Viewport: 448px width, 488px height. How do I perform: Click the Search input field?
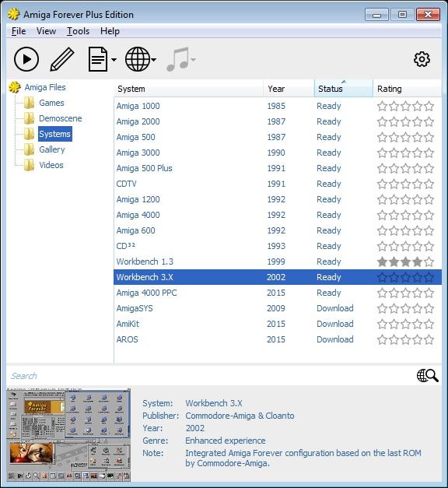coord(210,376)
